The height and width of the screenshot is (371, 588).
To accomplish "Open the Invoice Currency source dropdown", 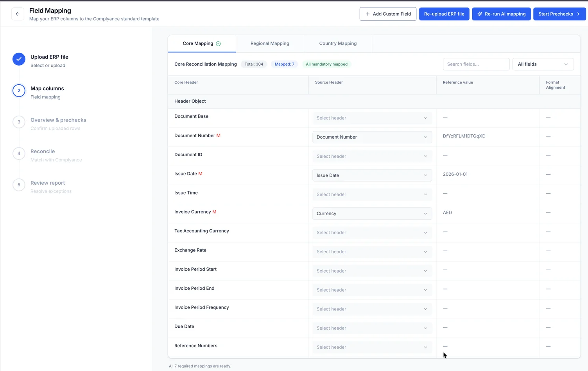I will click(372, 214).
